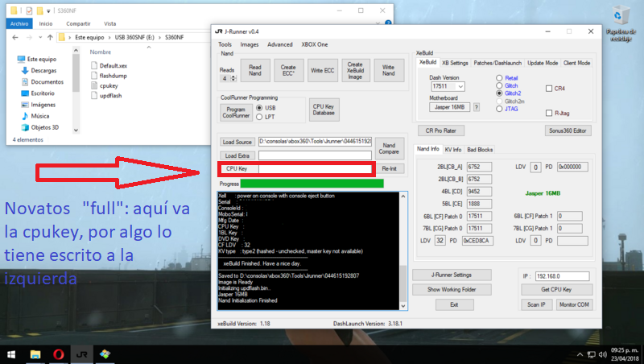Switch to Bad Blocks tab
Screen dimensions: 644x364
tap(480, 150)
